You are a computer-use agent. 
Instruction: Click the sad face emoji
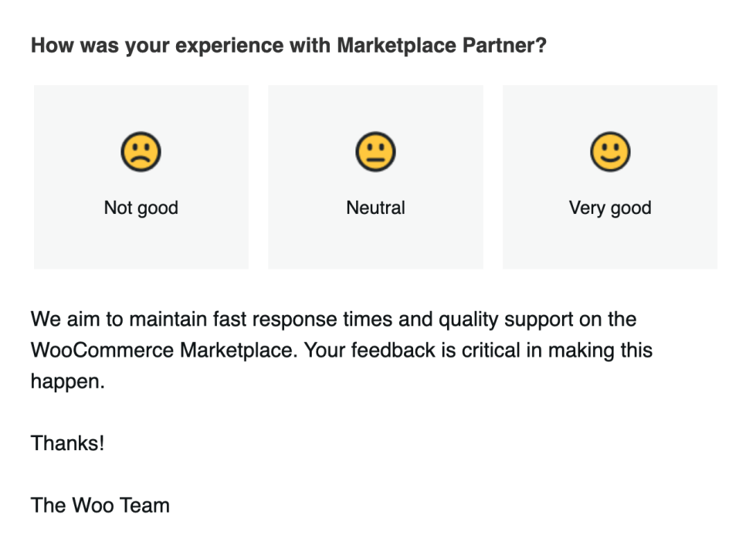141,152
